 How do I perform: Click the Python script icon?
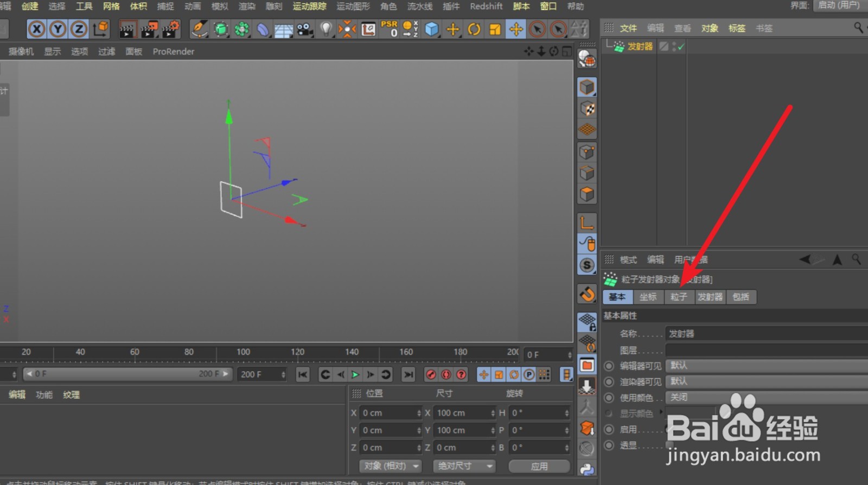587,469
